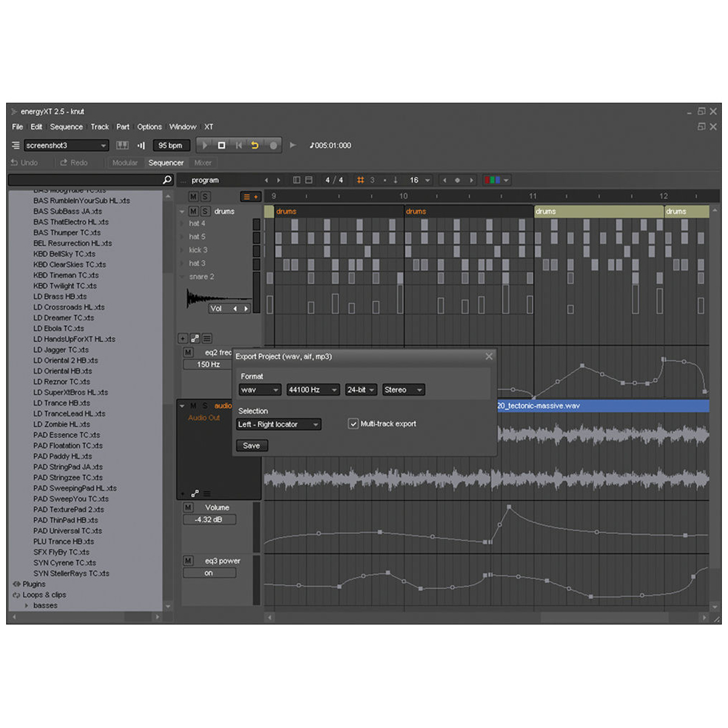Enable Multi-track export checkbox
Viewport: 728px width, 728px height.
[353, 423]
